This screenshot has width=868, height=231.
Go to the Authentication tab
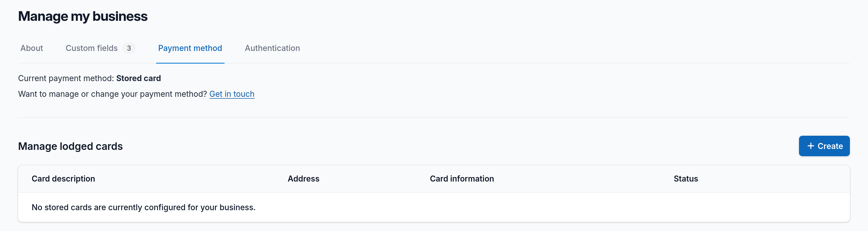pyautogui.click(x=272, y=48)
